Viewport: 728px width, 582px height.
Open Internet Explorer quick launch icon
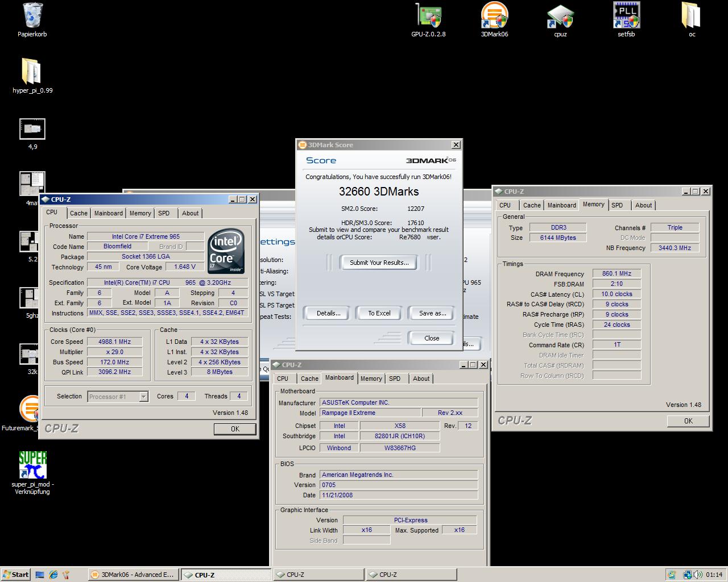(x=53, y=575)
